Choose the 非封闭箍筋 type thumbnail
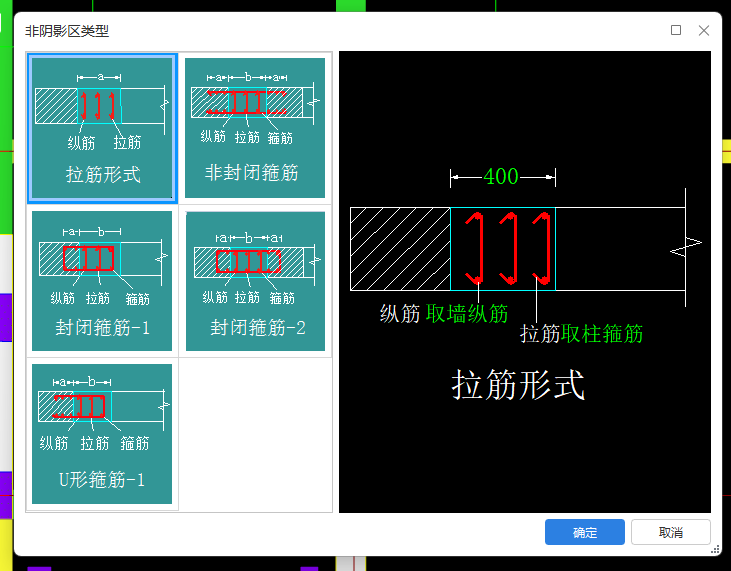This screenshot has width=731, height=571. coord(255,128)
